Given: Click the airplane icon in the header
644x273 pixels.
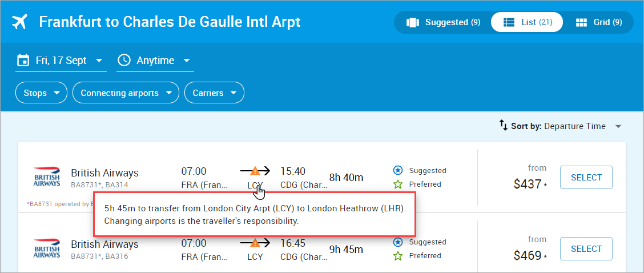Looking at the screenshot, I should tap(19, 22).
